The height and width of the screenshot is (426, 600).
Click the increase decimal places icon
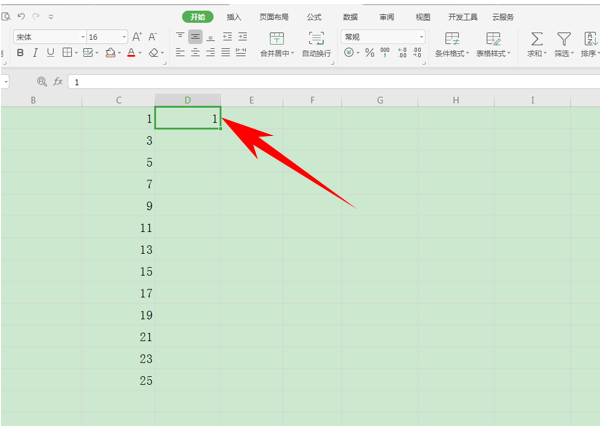click(402, 52)
